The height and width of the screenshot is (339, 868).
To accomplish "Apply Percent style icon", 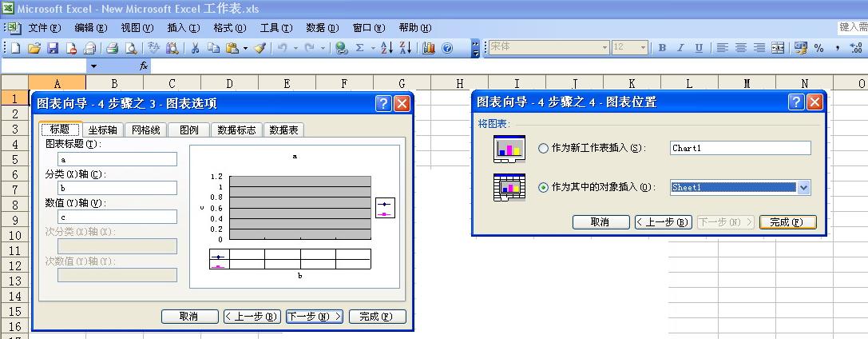I will (x=818, y=48).
